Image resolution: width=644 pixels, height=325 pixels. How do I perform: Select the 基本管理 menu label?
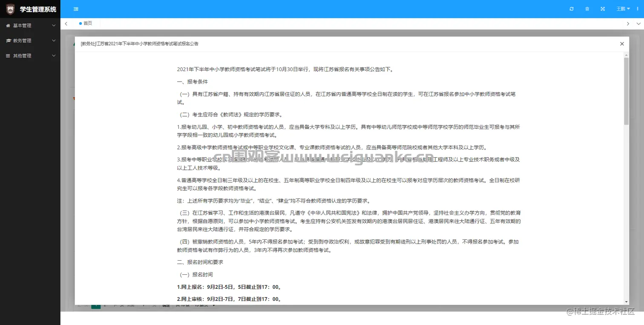click(x=22, y=26)
